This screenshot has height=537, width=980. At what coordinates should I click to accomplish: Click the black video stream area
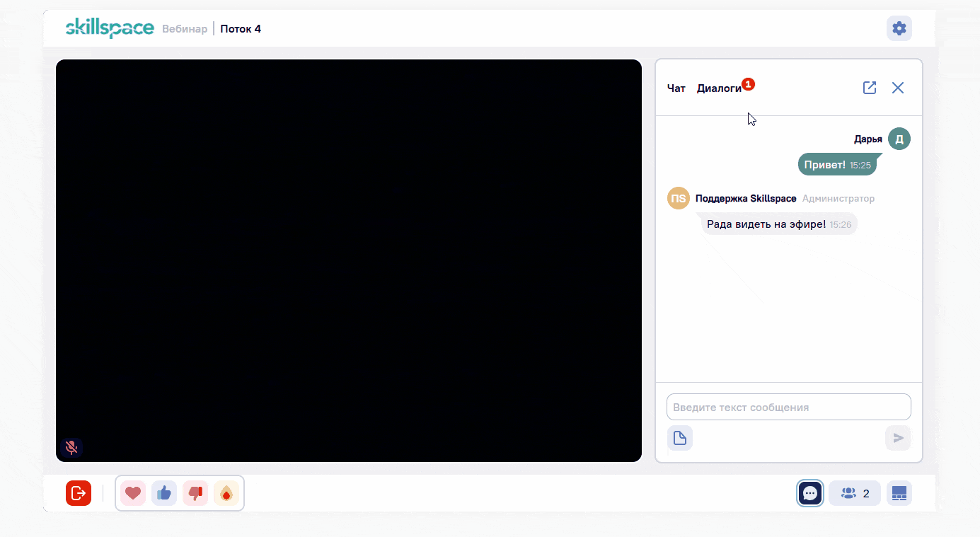(x=349, y=260)
